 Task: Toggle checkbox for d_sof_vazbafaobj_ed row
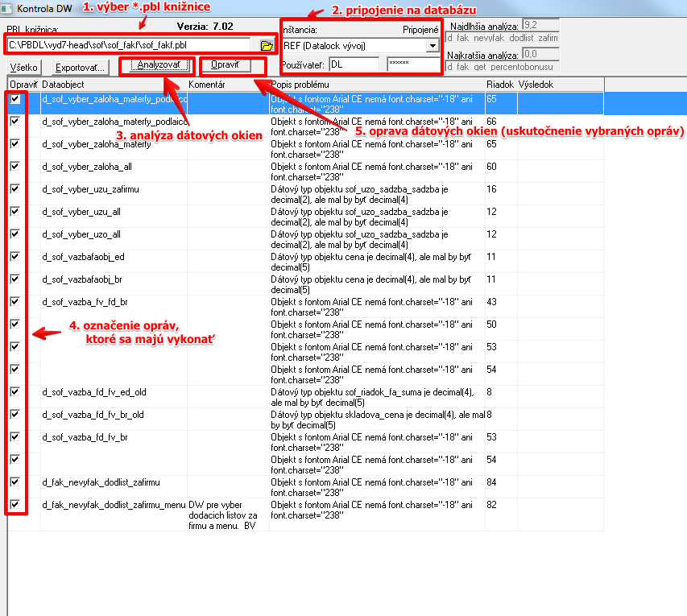coord(15,256)
